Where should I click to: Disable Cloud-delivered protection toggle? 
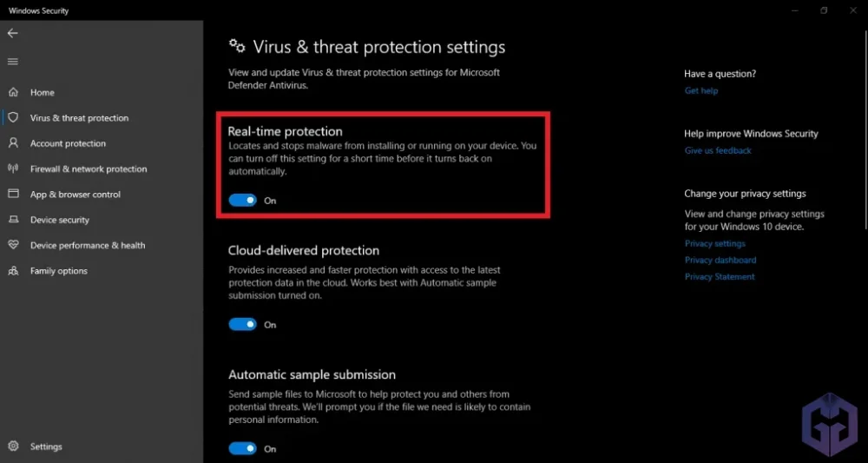click(243, 325)
